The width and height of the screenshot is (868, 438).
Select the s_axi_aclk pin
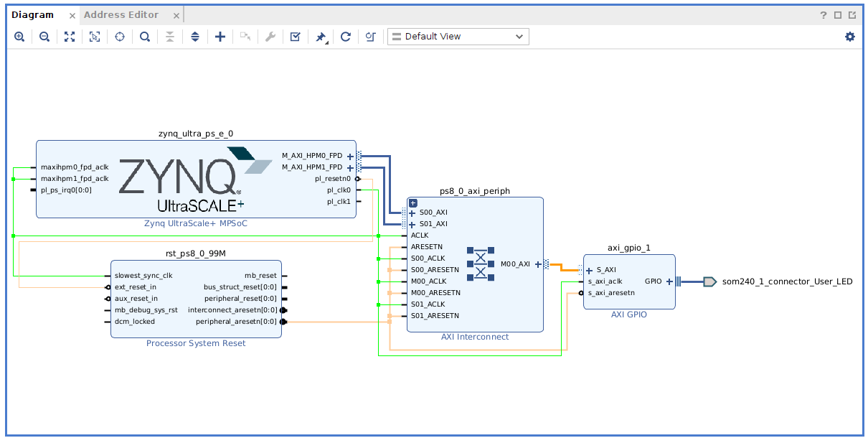605,281
